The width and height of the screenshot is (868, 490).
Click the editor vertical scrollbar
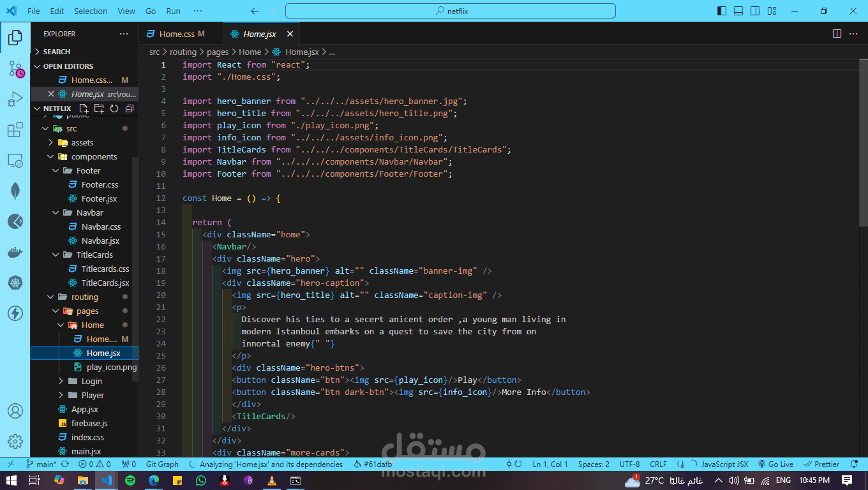pyautogui.click(x=864, y=143)
